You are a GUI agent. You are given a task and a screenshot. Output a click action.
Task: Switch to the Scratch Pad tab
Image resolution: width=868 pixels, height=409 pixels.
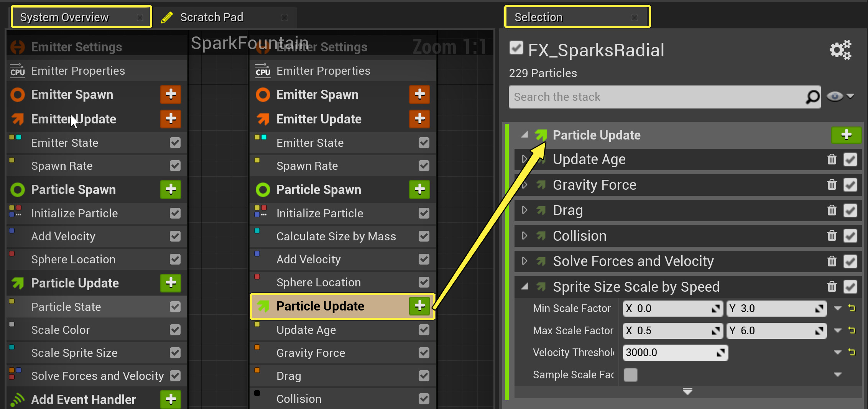click(212, 17)
